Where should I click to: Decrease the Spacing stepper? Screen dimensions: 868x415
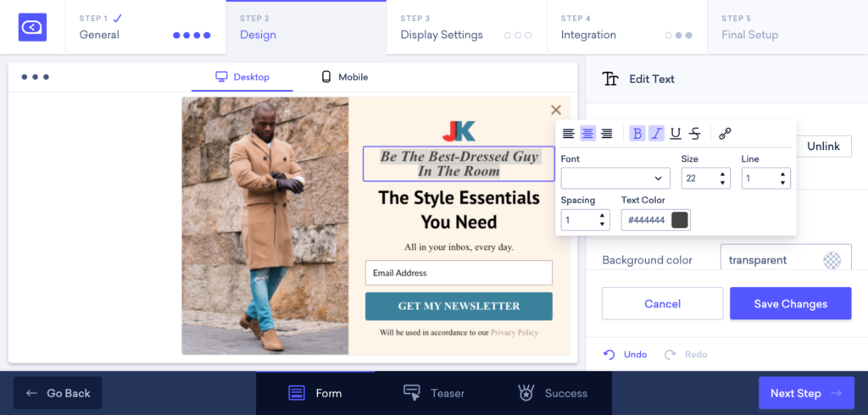tap(602, 224)
